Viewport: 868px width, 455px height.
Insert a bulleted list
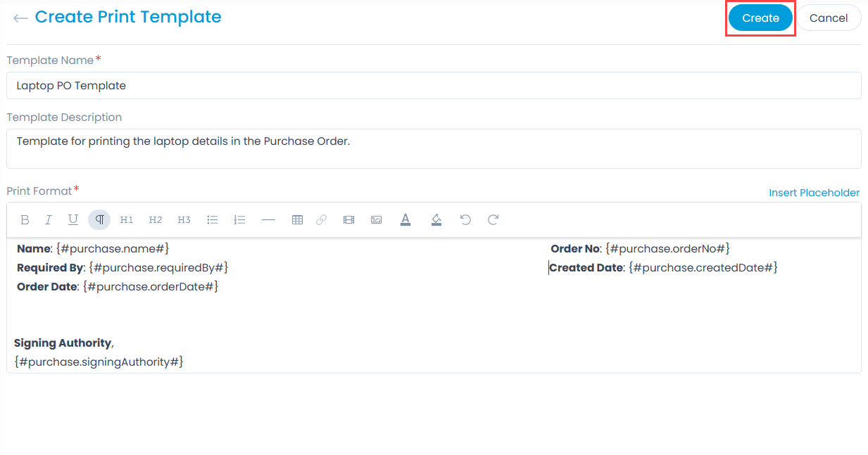pyautogui.click(x=212, y=220)
